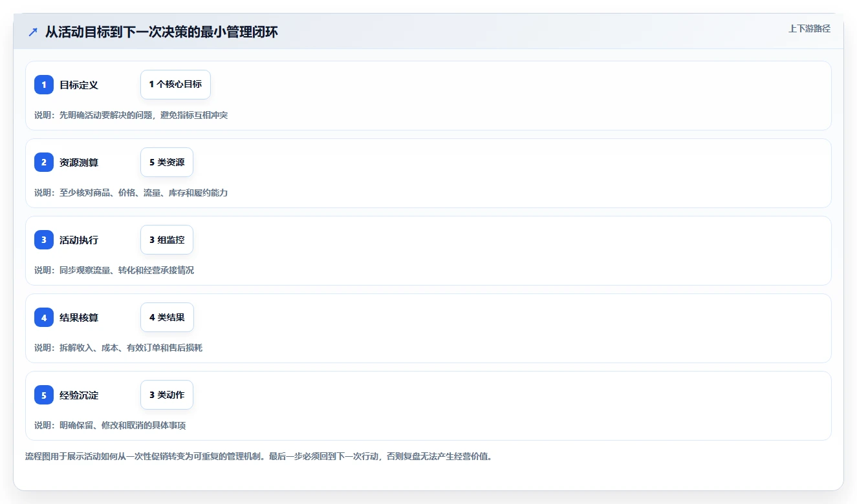
Task: Click the '活动执行' step name
Action: [79, 240]
